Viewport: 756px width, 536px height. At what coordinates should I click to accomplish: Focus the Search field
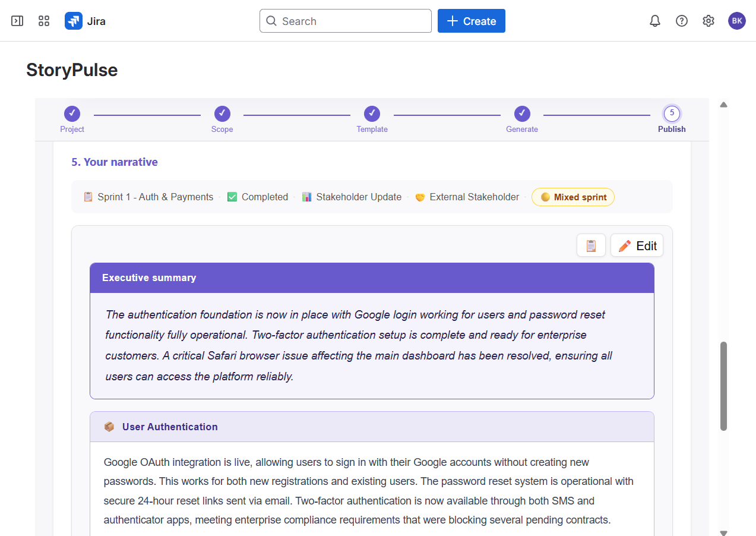(x=346, y=21)
